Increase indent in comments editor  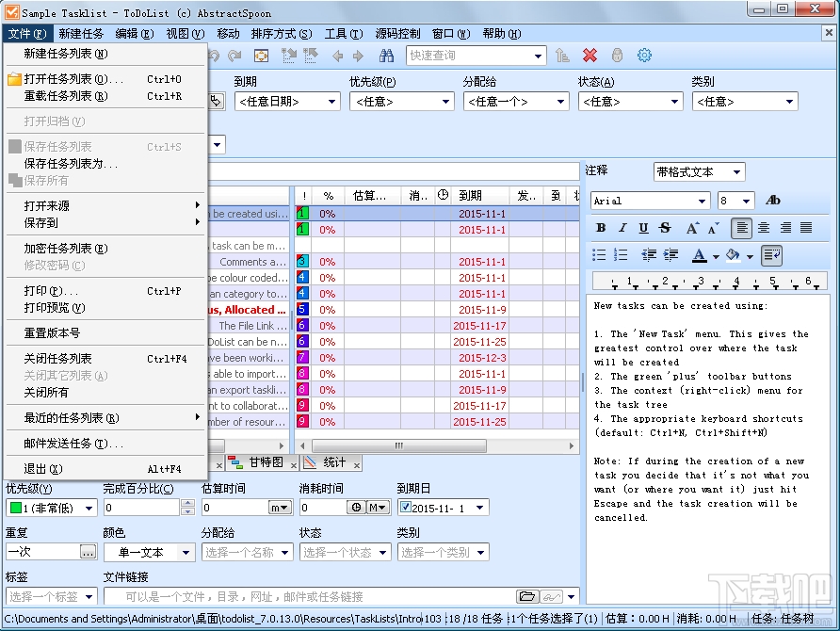[x=670, y=255]
